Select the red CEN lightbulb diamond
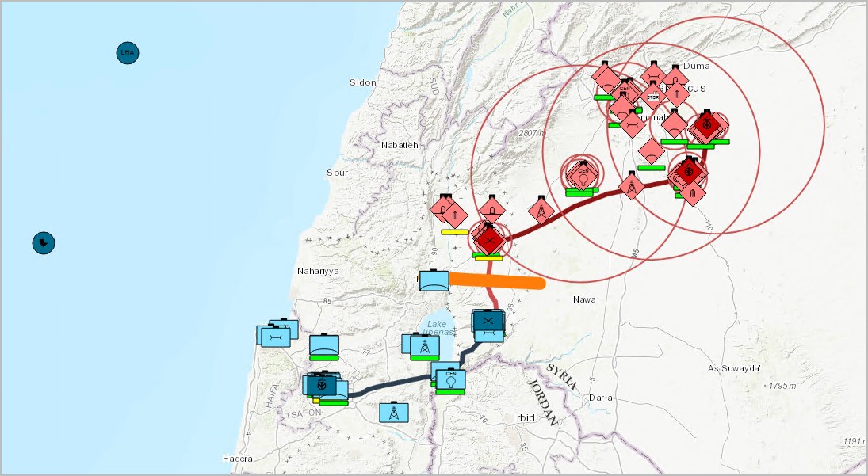The image size is (868, 476). 583,175
